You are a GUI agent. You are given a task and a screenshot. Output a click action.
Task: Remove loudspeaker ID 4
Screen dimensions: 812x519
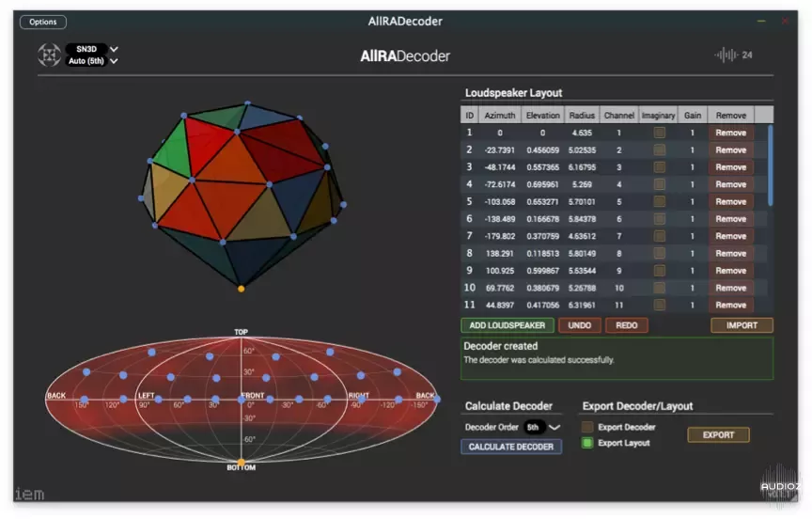coord(730,184)
